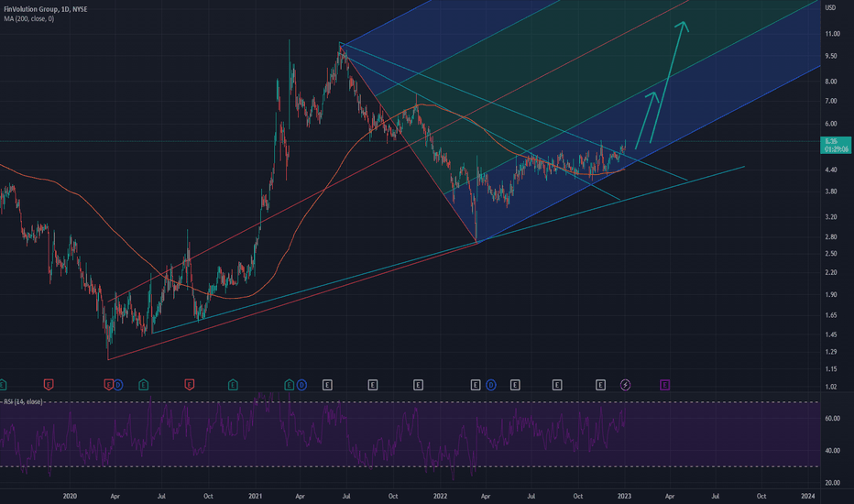Click the 60.00 level on the RSI scale
854x504 pixels.
point(832,419)
